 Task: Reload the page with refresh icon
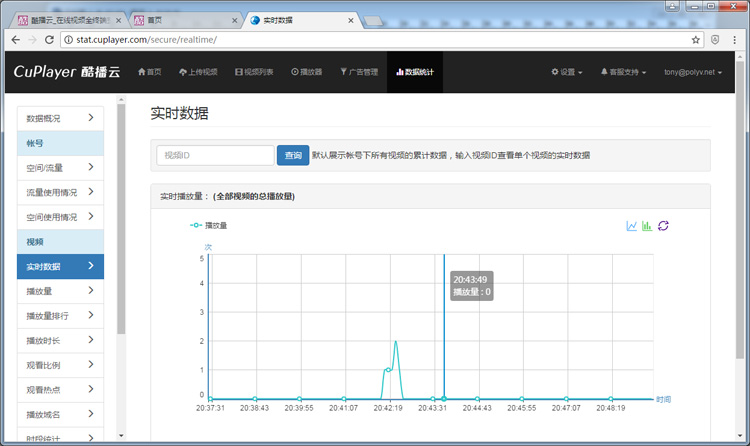tap(49, 40)
